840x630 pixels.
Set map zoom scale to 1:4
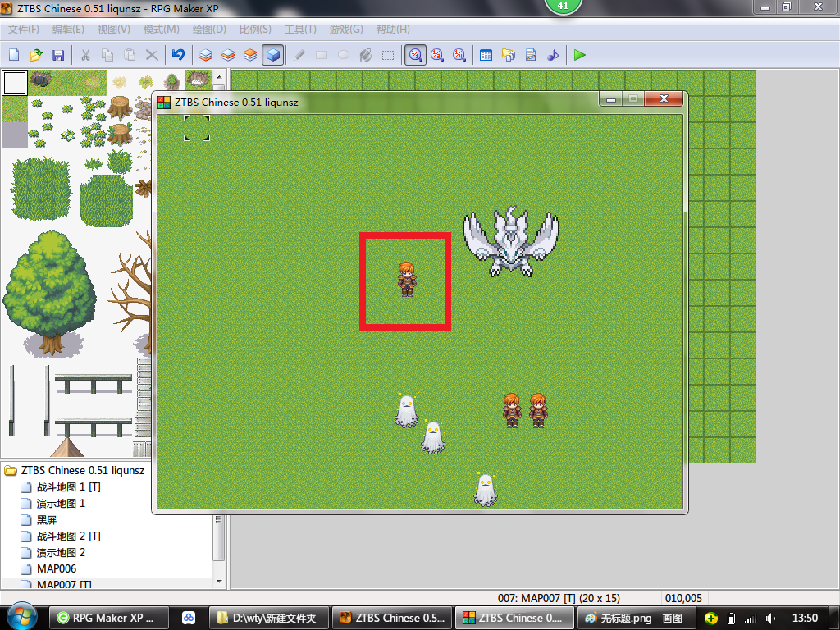459,55
